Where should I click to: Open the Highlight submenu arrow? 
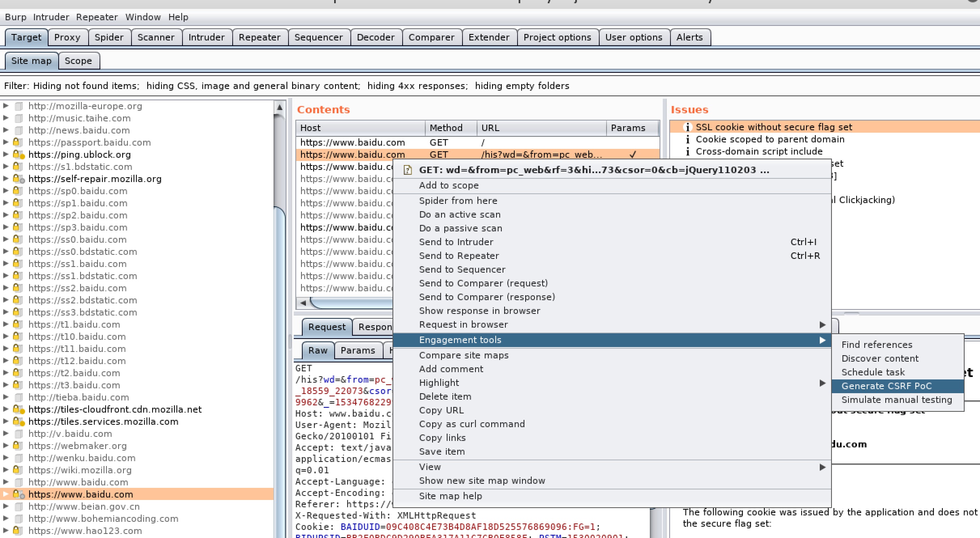tap(822, 383)
